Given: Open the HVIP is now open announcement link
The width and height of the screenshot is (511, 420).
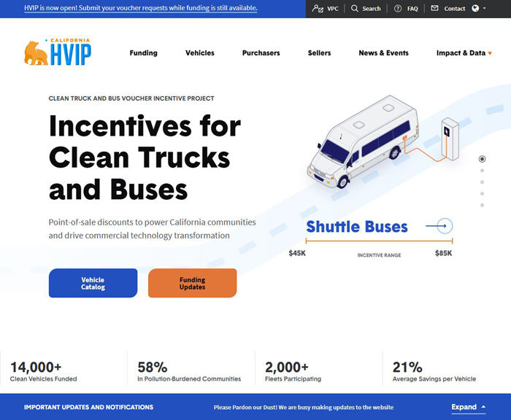Looking at the screenshot, I should click(140, 8).
